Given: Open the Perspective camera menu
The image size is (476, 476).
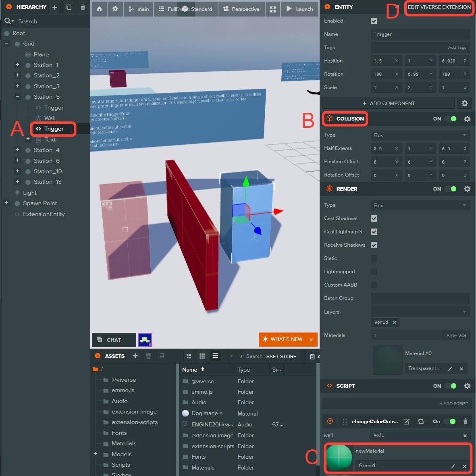Looking at the screenshot, I should 241,9.
